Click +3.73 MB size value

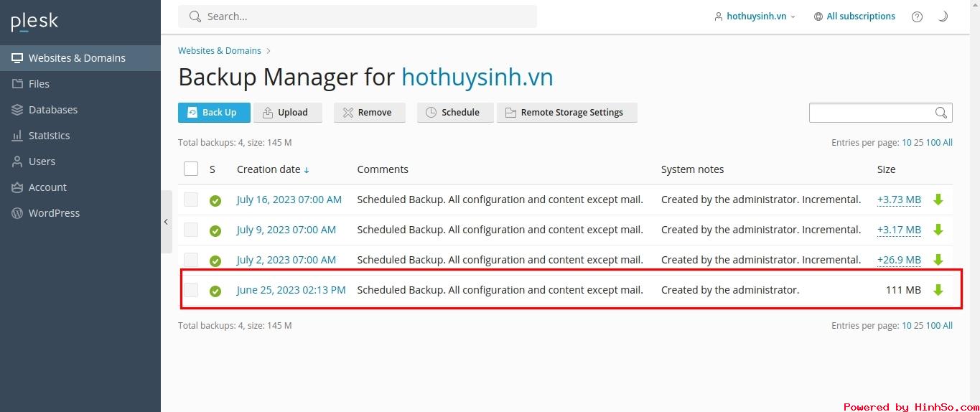click(x=899, y=200)
